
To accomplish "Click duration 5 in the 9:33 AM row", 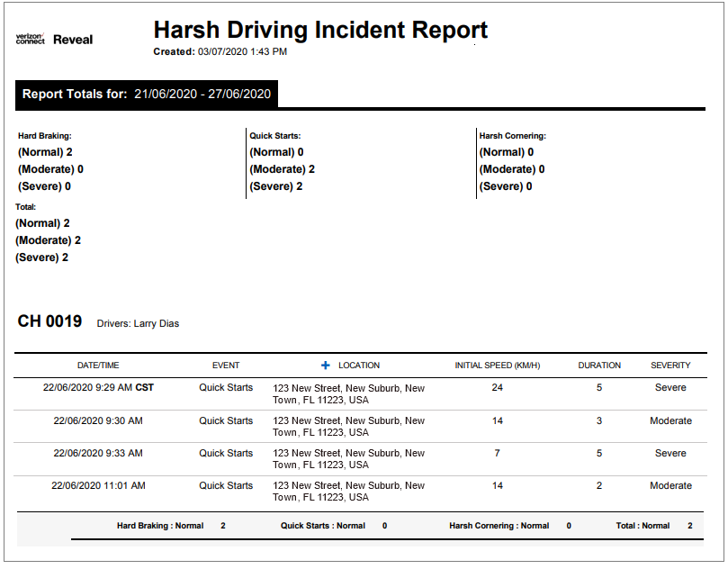I will [x=599, y=454].
